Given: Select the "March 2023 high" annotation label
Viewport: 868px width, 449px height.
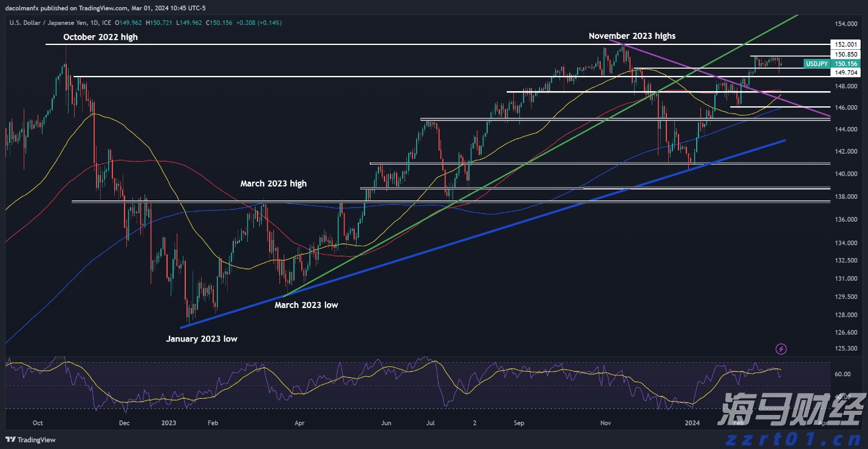Looking at the screenshot, I should pyautogui.click(x=273, y=183).
